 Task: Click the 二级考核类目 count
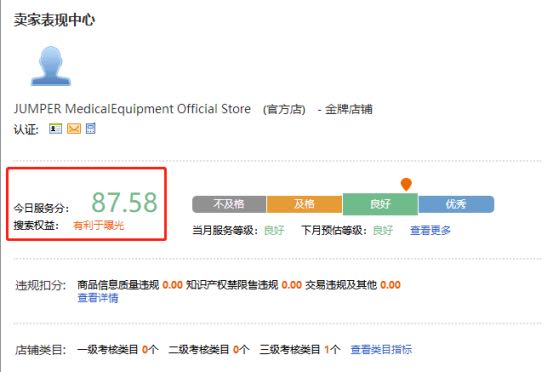click(x=241, y=349)
